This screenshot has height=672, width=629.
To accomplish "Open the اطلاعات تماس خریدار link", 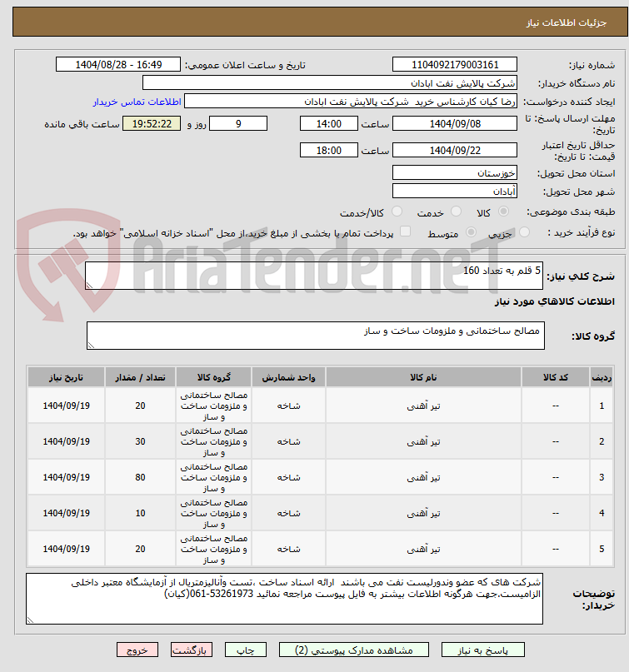I will 137,102.
